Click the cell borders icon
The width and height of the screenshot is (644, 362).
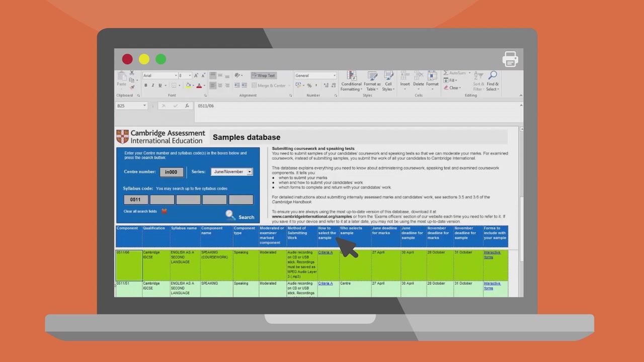[x=174, y=85]
